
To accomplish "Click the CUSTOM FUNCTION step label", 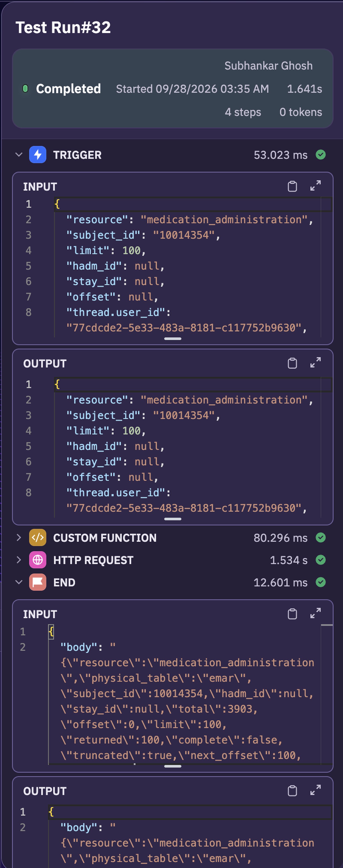I will pos(105,538).
